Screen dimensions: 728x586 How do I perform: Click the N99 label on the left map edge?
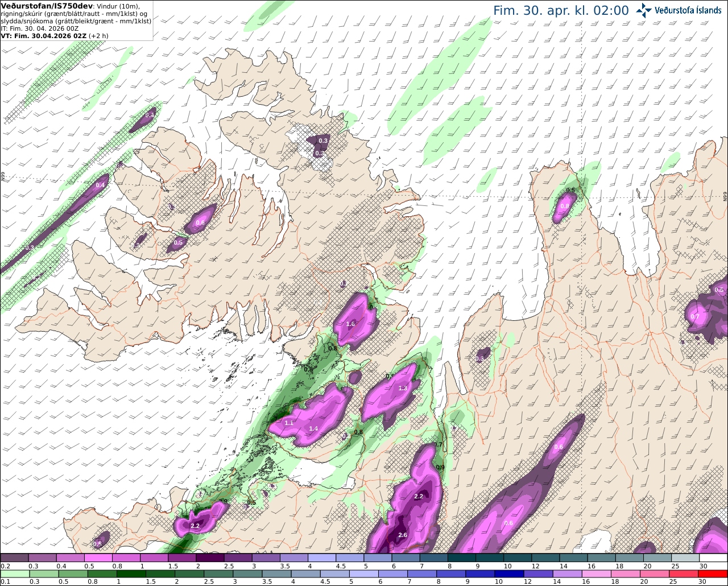(x=3, y=177)
